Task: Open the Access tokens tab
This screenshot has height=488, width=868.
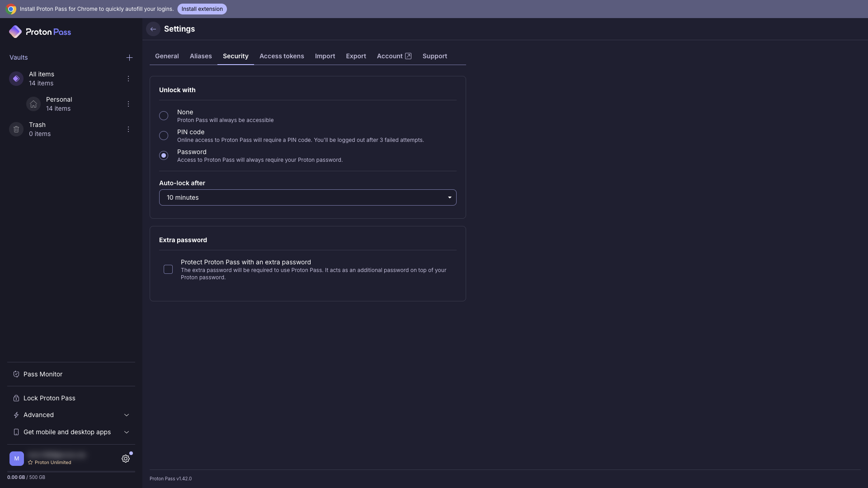Action: [x=282, y=56]
